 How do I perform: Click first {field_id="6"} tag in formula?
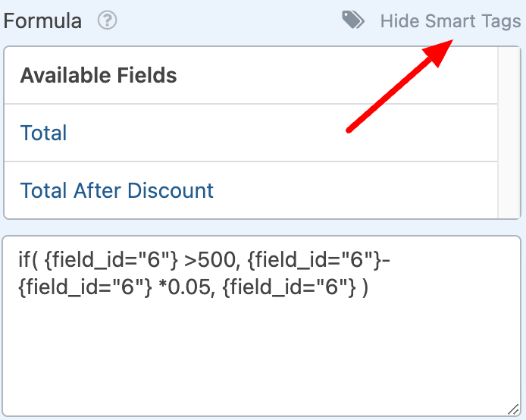[111, 260]
